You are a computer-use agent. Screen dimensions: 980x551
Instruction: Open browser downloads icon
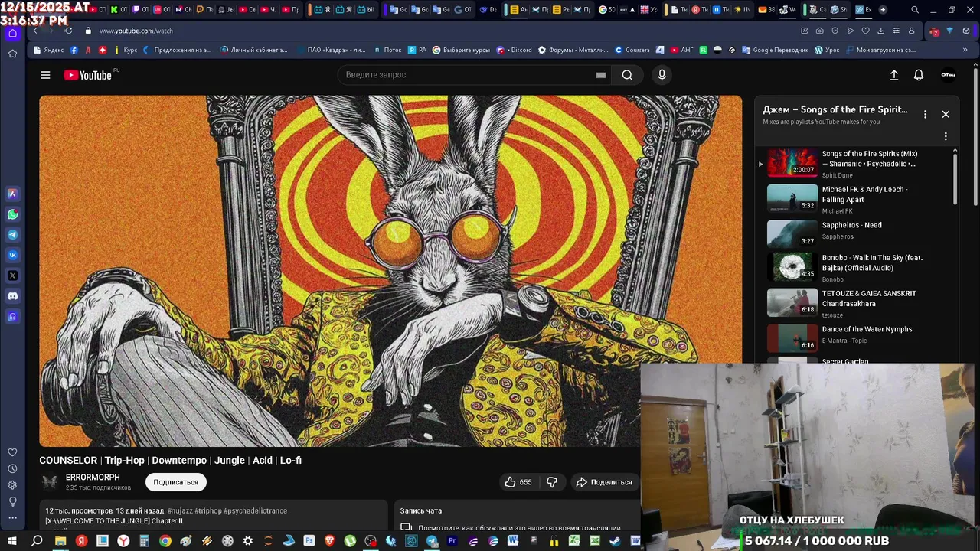click(x=880, y=31)
